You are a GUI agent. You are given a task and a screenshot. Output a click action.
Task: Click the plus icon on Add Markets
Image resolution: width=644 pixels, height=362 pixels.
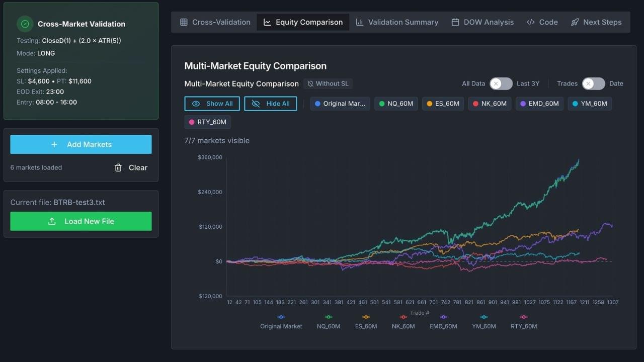point(54,144)
